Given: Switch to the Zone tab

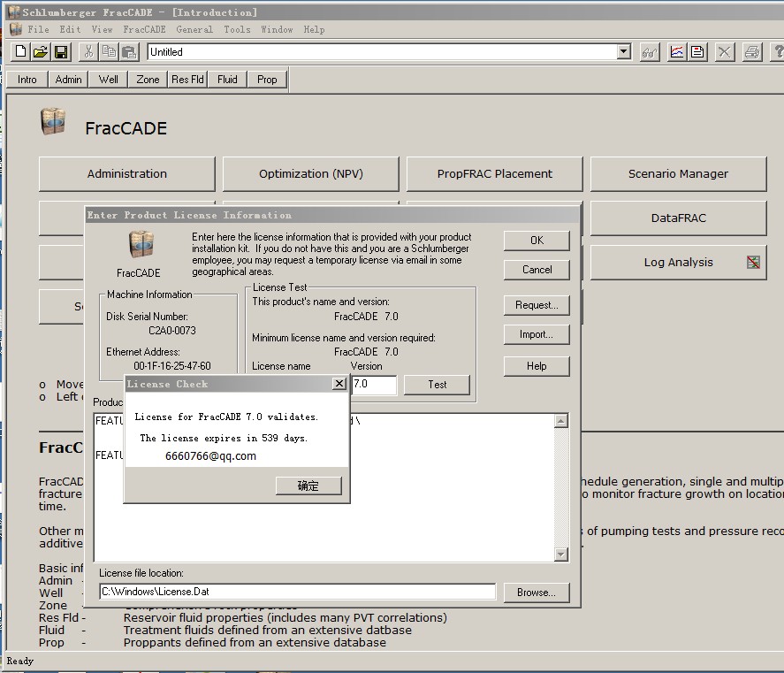Looking at the screenshot, I should (148, 80).
